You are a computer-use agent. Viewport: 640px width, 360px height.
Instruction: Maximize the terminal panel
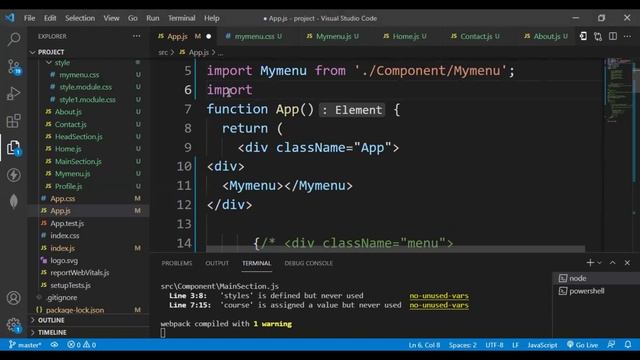tap(613, 263)
